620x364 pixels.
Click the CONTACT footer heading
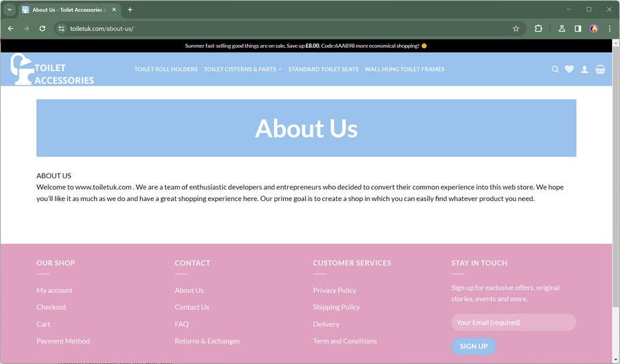coord(193,263)
